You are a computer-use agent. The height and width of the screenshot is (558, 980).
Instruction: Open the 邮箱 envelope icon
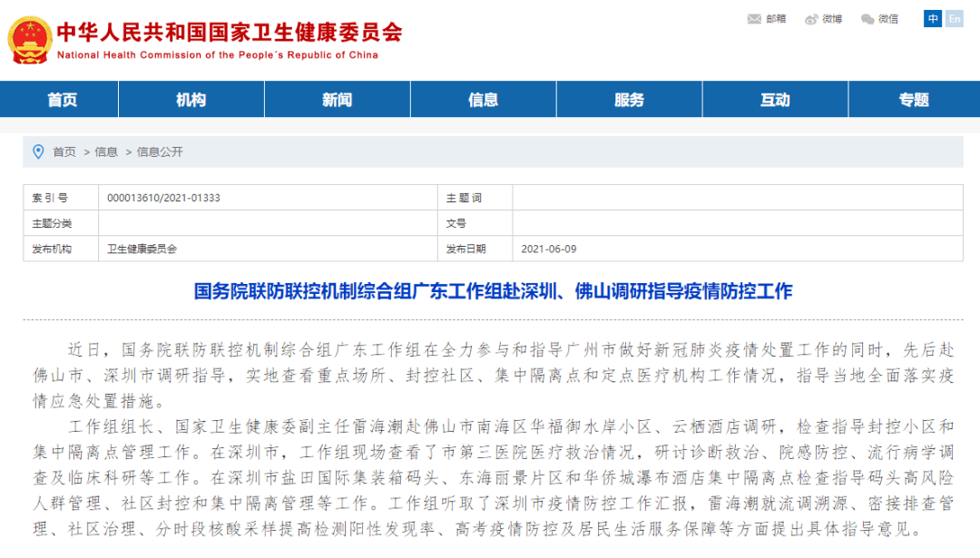[x=754, y=19]
